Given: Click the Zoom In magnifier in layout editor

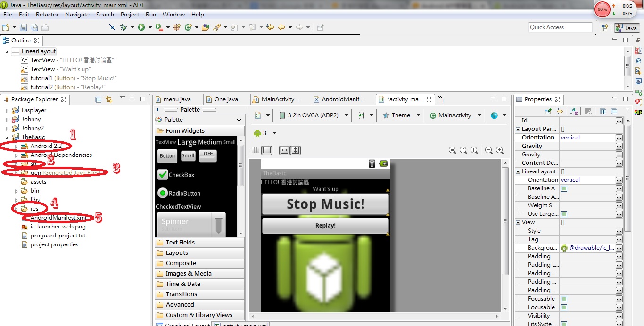Looking at the screenshot, I should coord(500,150).
